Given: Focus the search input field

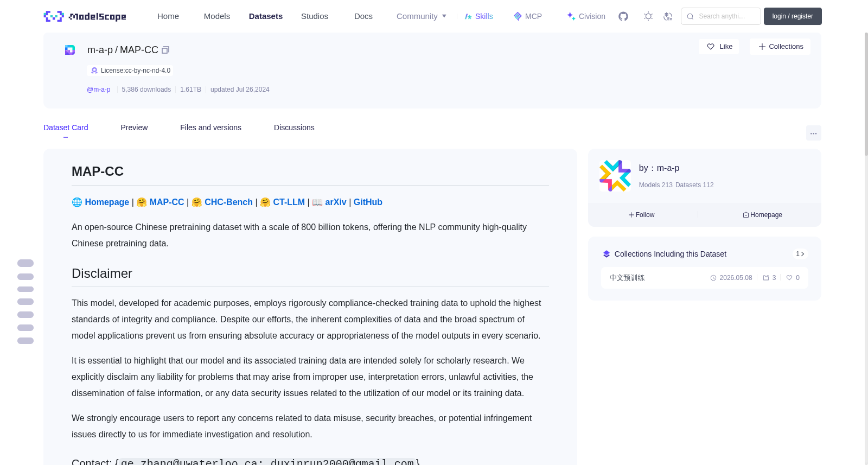Looking at the screenshot, I should pyautogui.click(x=721, y=16).
